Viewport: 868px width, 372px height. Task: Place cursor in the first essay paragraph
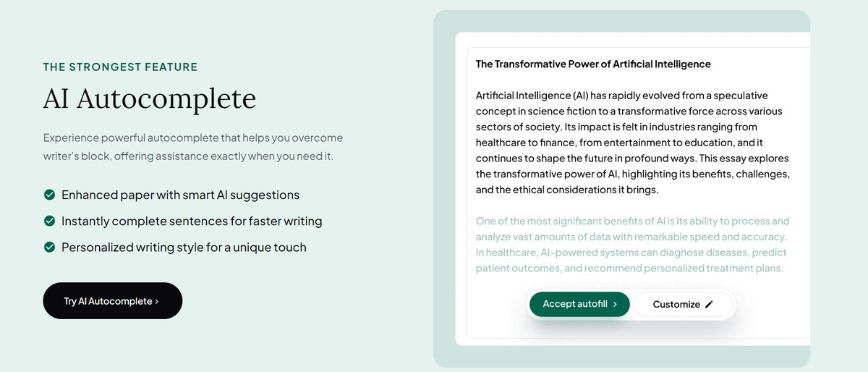click(633, 143)
